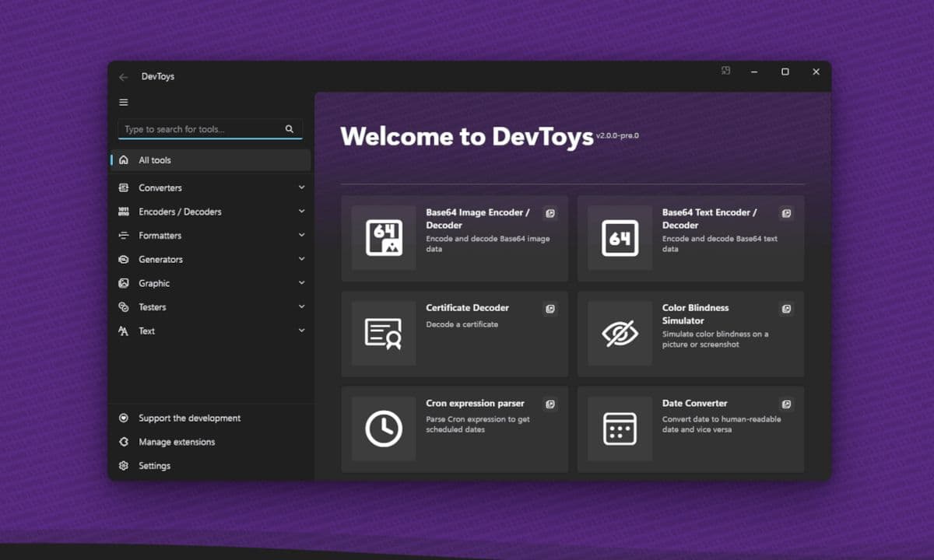
Task: Expand the Converters category chevron
Action: [x=302, y=187]
